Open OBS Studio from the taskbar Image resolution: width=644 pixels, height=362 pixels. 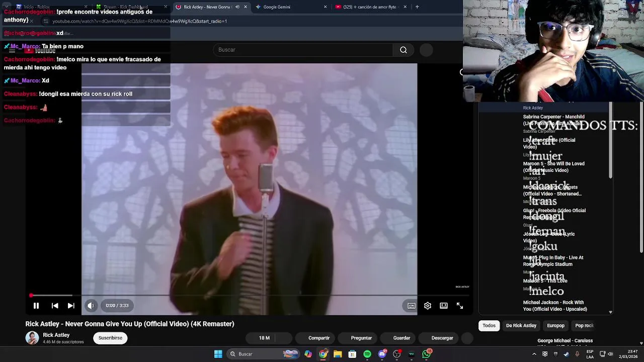(397, 354)
